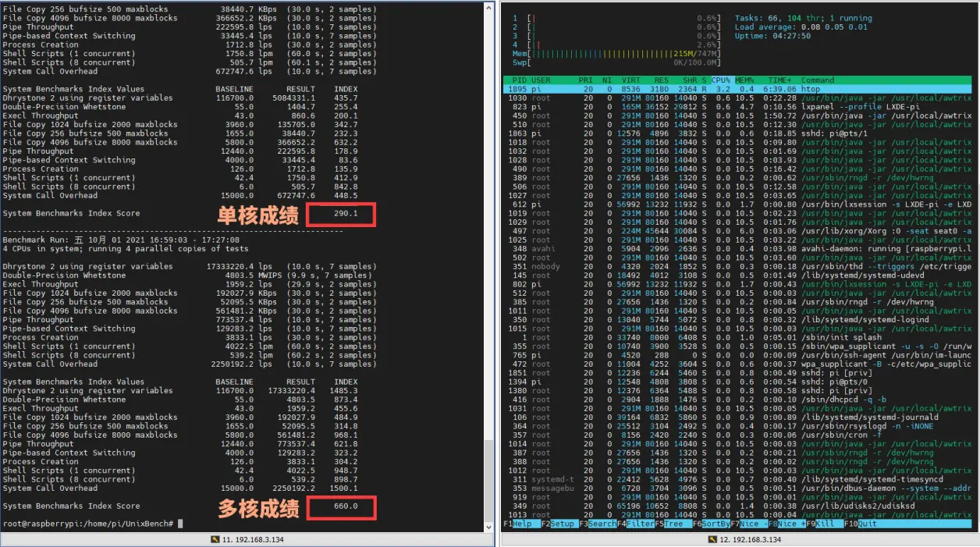Select the ssh-agent process row PID 765

737,355
